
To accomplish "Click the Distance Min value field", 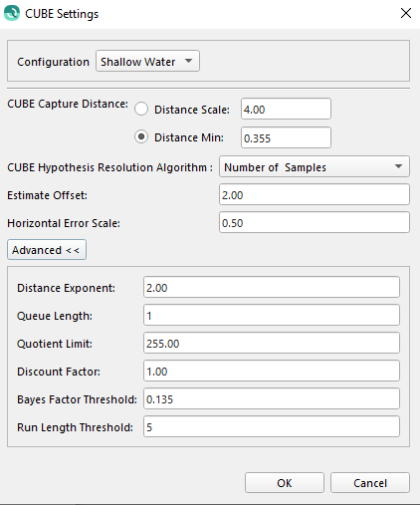I will click(286, 137).
